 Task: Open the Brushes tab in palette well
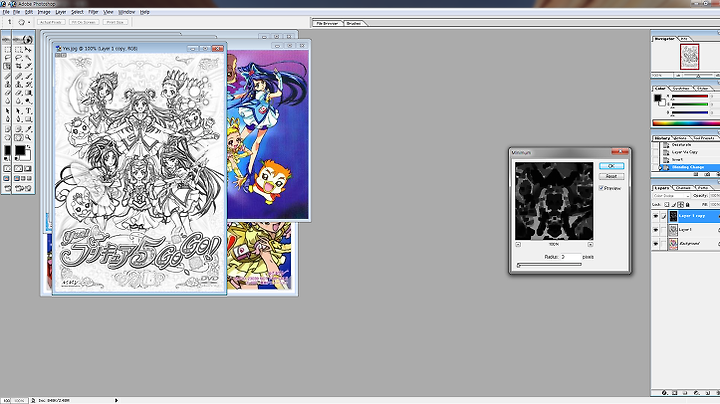click(x=354, y=23)
